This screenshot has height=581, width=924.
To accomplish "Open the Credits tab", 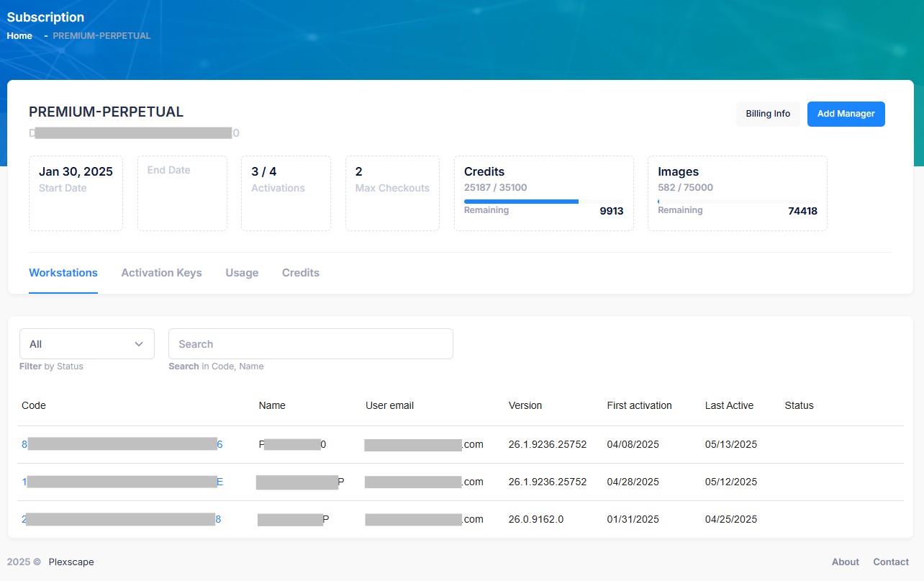I will click(301, 273).
